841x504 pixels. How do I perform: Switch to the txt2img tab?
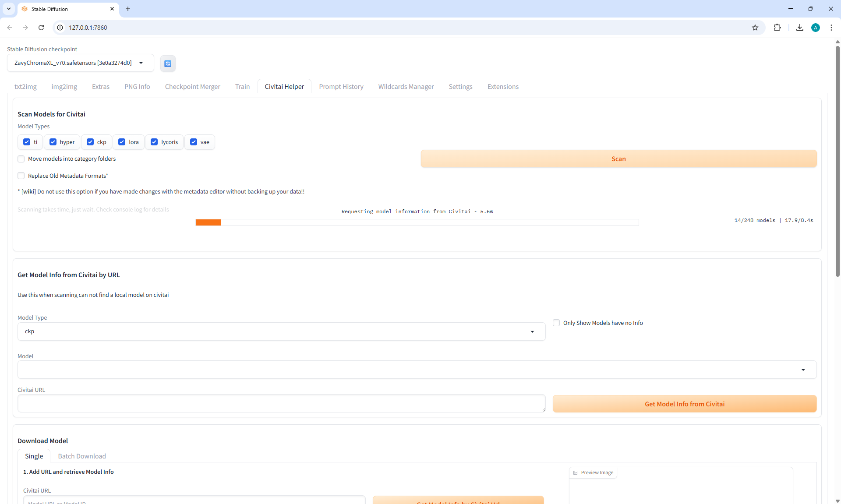pos(25,87)
